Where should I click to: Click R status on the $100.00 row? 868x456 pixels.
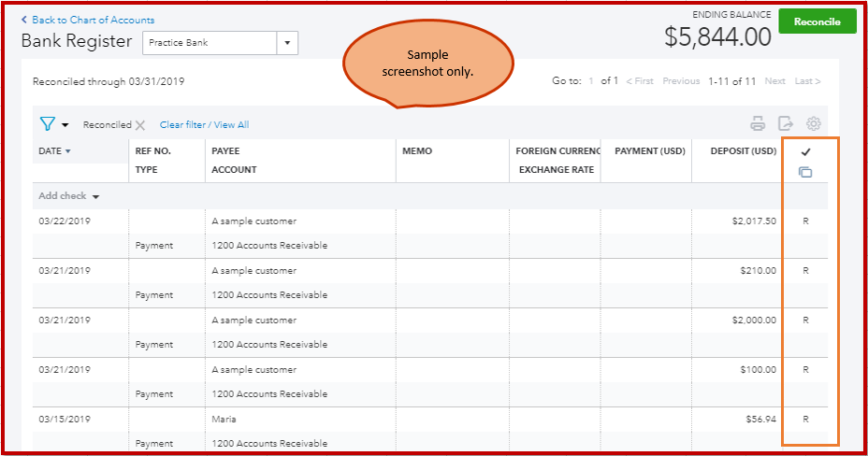[x=805, y=370]
